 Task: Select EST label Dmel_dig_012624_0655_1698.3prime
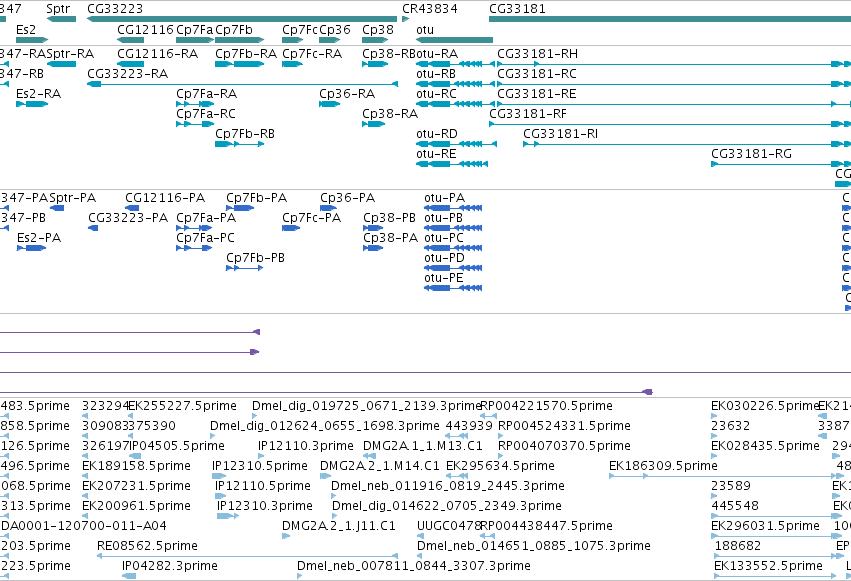[x=325, y=426]
